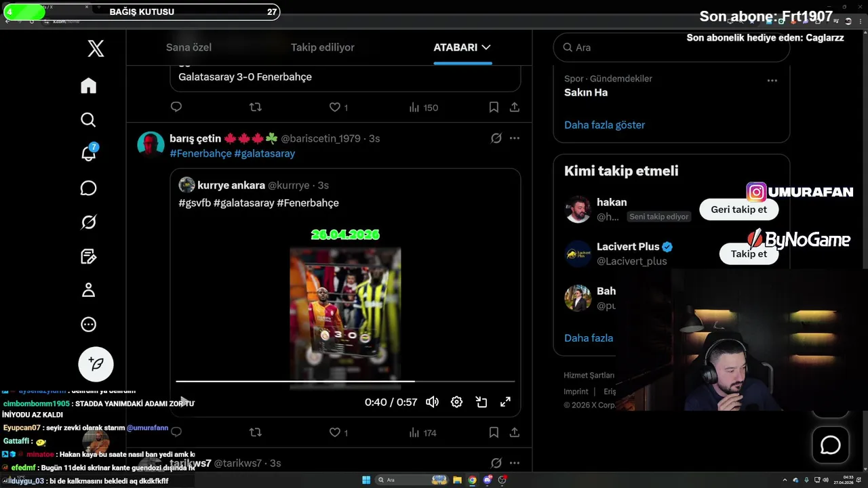This screenshot has width=868, height=488.
Task: View analytics showing 174 views
Action: point(423,432)
